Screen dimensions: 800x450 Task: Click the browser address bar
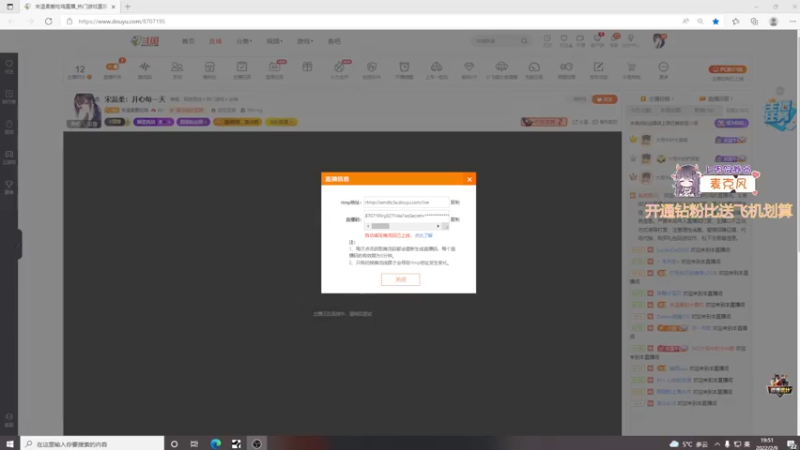pyautogui.click(x=372, y=21)
